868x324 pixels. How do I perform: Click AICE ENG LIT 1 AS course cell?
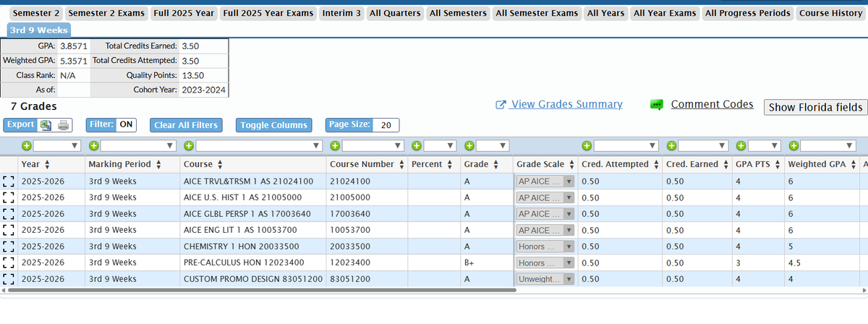[253, 230]
